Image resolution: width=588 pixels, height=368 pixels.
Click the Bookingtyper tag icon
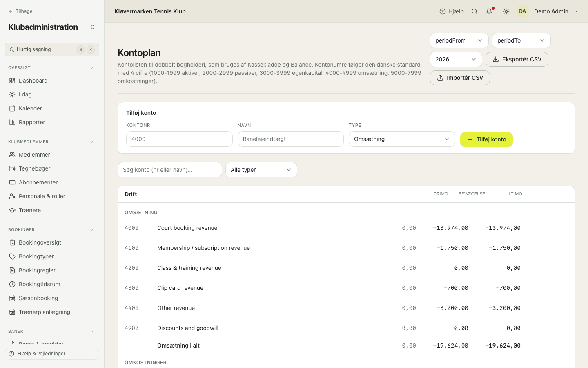click(12, 256)
